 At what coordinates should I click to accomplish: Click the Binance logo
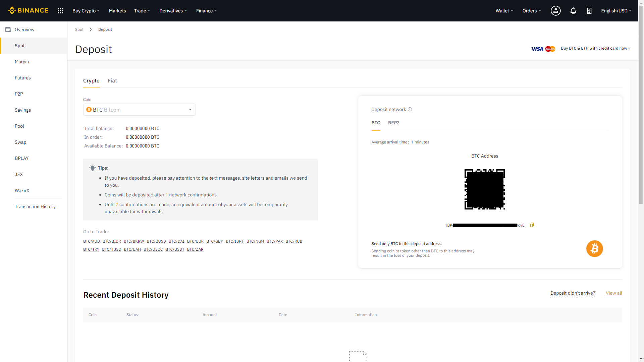click(x=28, y=10)
